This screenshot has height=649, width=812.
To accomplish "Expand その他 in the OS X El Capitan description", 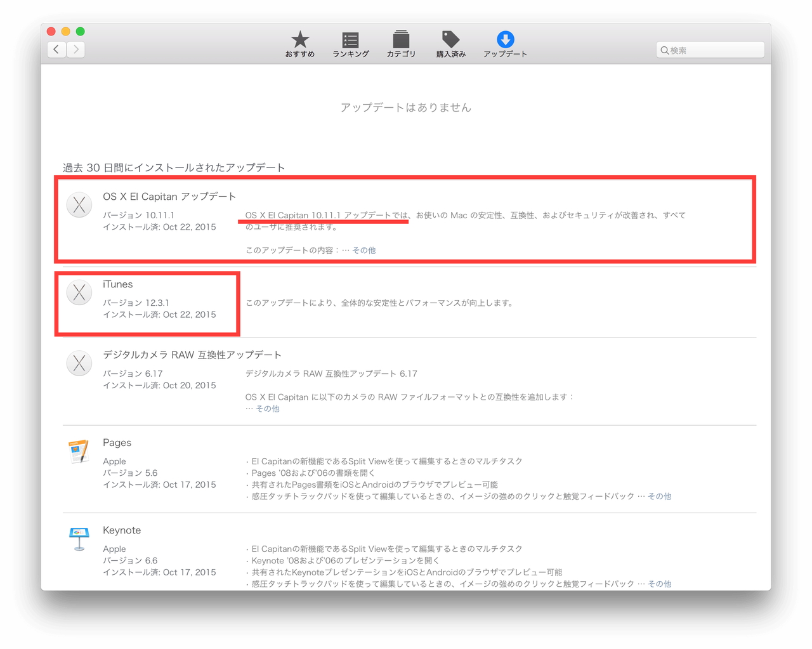I will (x=363, y=250).
